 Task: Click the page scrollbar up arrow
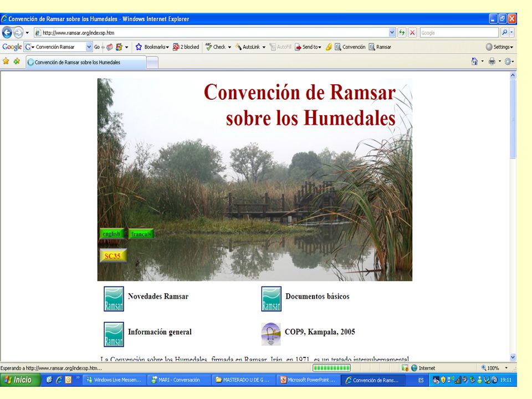point(513,75)
